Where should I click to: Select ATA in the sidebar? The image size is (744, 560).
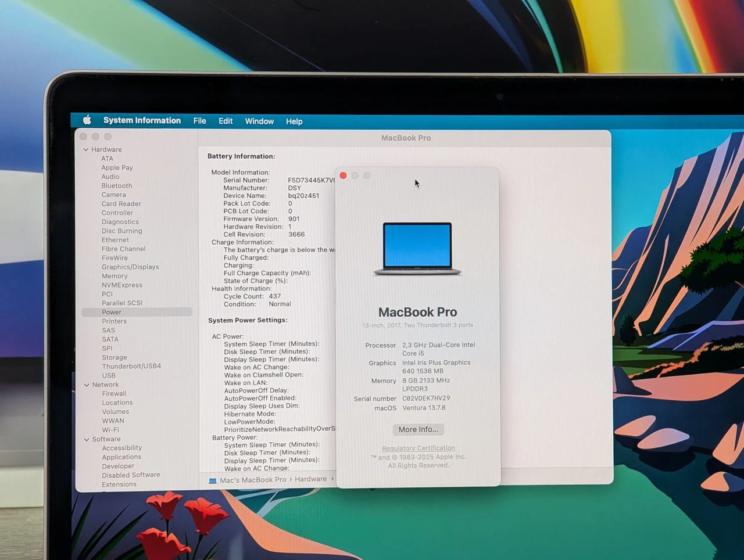coord(108,159)
